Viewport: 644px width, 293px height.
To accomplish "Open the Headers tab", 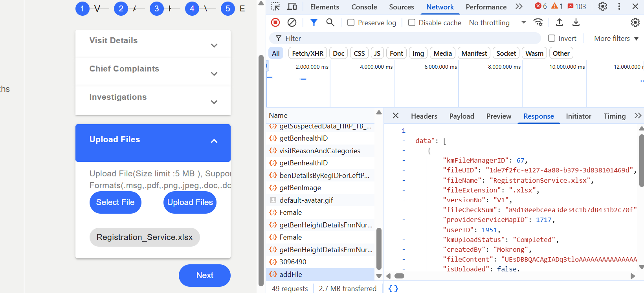I will coord(424,116).
